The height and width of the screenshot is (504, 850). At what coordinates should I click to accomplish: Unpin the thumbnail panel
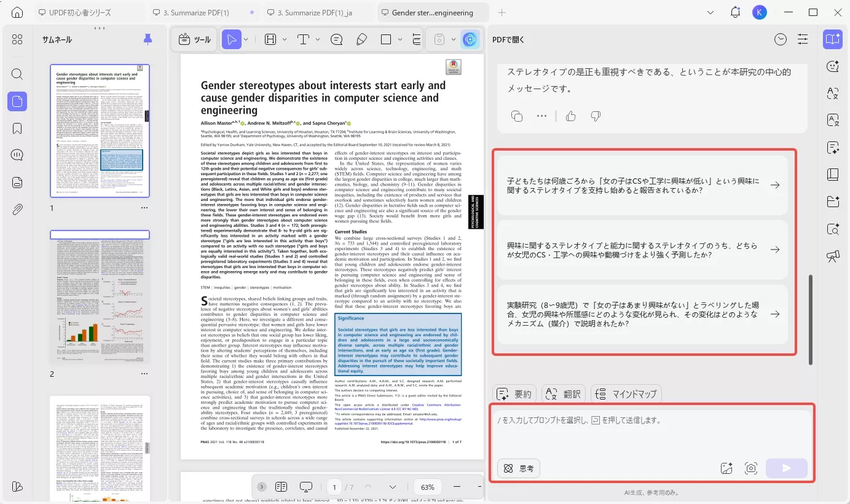pyautogui.click(x=148, y=39)
